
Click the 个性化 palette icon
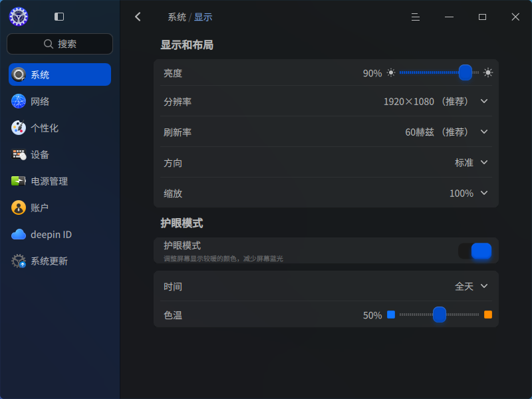coord(19,128)
